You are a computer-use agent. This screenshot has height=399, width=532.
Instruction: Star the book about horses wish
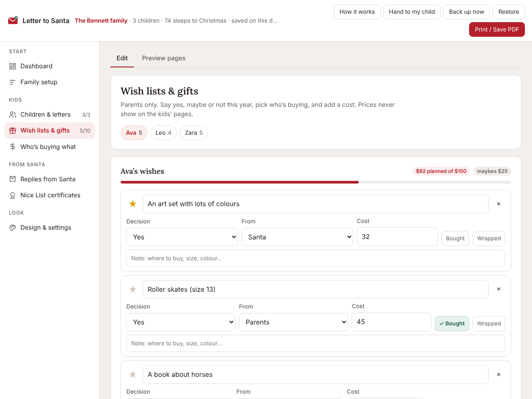133,375
